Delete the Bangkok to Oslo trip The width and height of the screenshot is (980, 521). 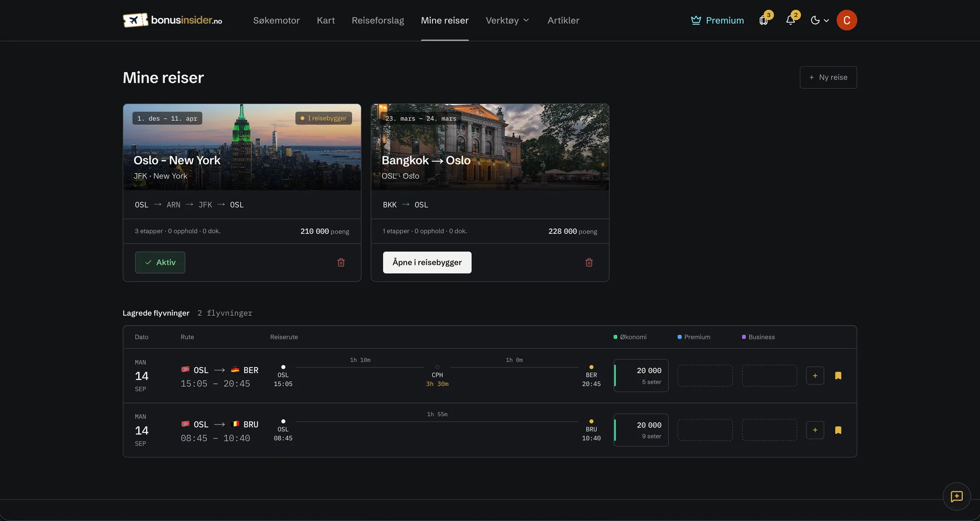(589, 262)
